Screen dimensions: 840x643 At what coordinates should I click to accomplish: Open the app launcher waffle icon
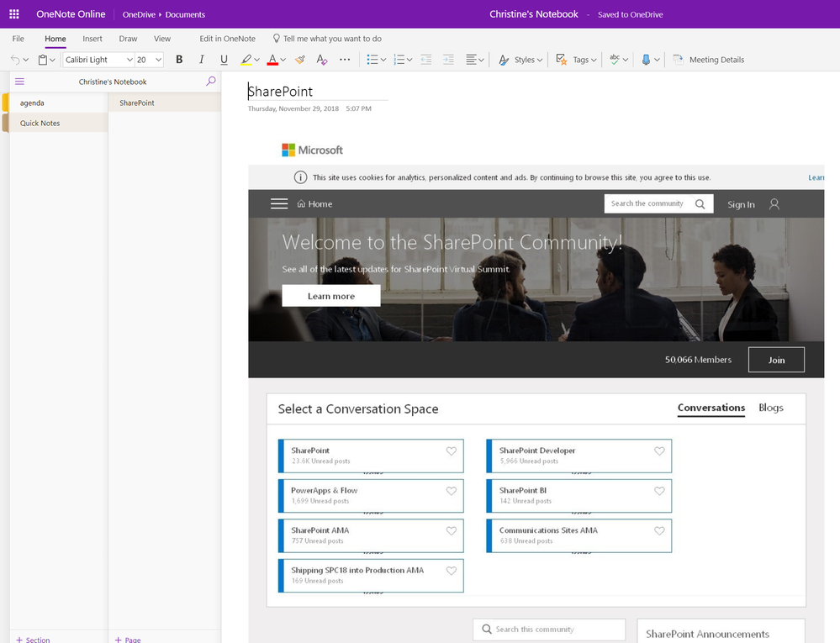(14, 14)
